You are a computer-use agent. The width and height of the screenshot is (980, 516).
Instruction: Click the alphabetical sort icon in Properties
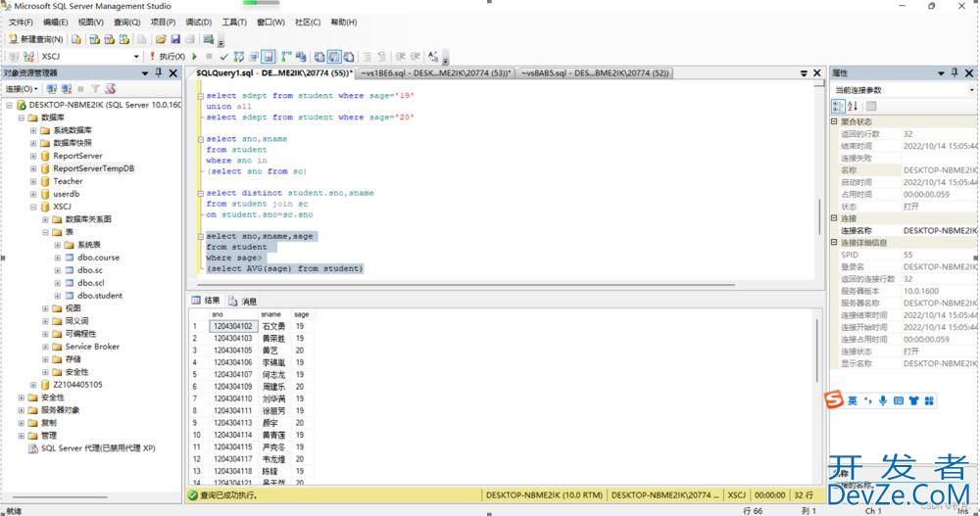point(853,106)
